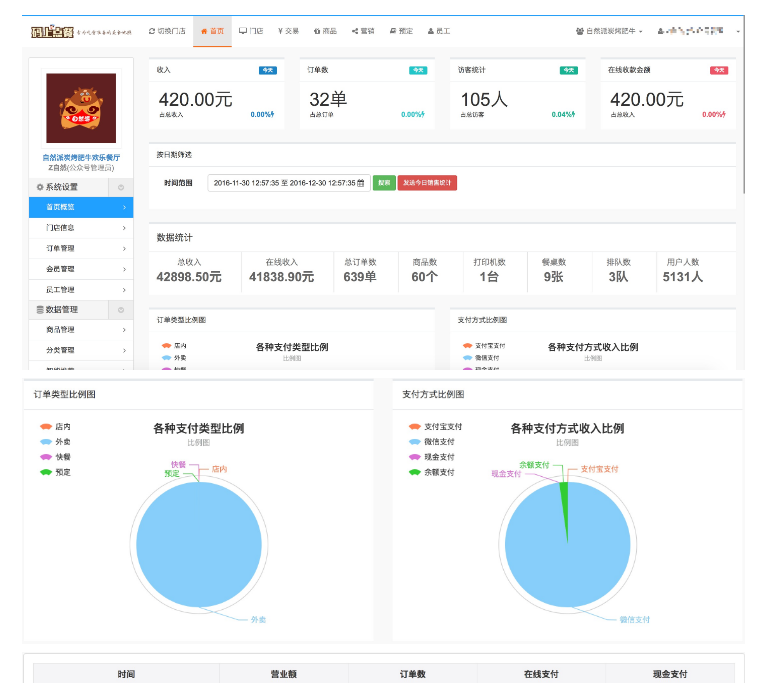Click the 营业额 table column header
Image resolution: width=765 pixels, height=683 pixels.
click(284, 674)
